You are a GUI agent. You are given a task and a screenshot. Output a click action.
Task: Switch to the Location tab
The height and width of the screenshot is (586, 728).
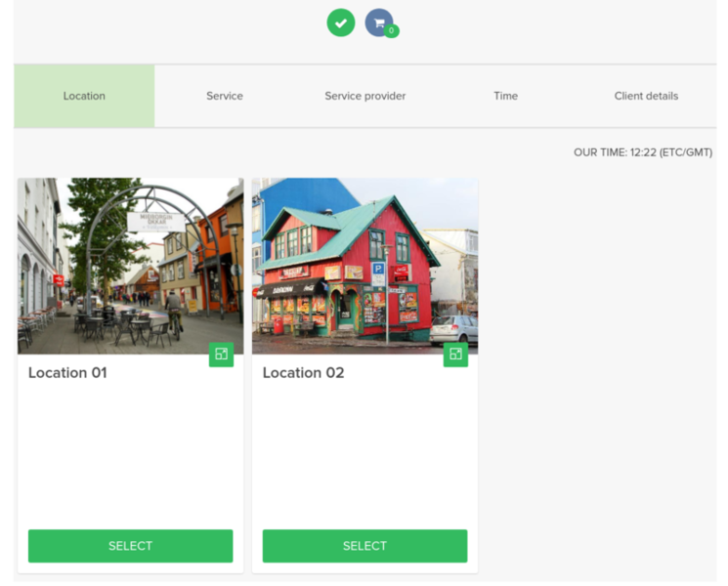[x=84, y=96]
